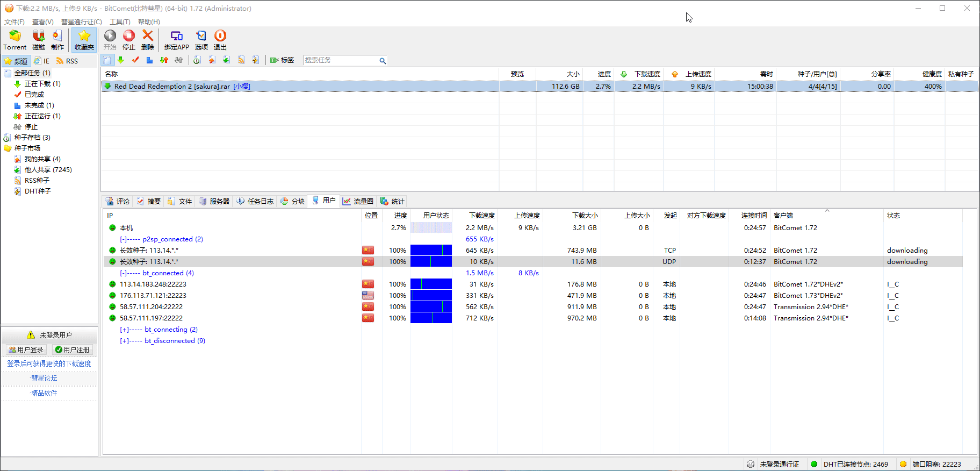This screenshot has width=980, height=471.
Task: Show all tasks filter icon
Action: coord(107,60)
